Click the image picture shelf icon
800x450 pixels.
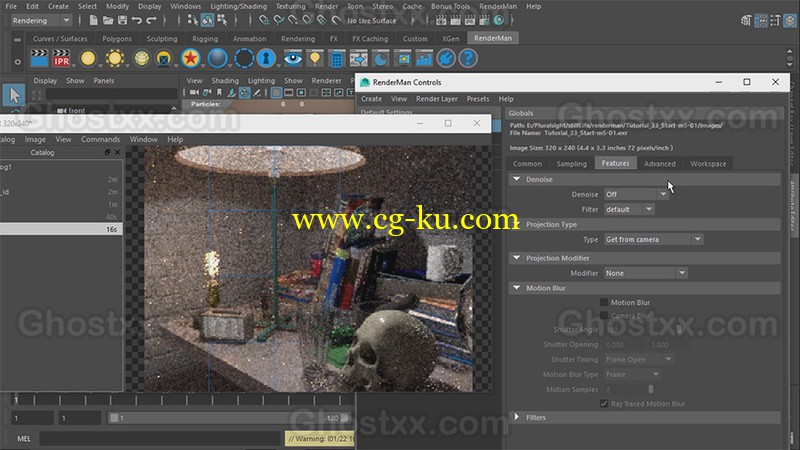pos(403,58)
